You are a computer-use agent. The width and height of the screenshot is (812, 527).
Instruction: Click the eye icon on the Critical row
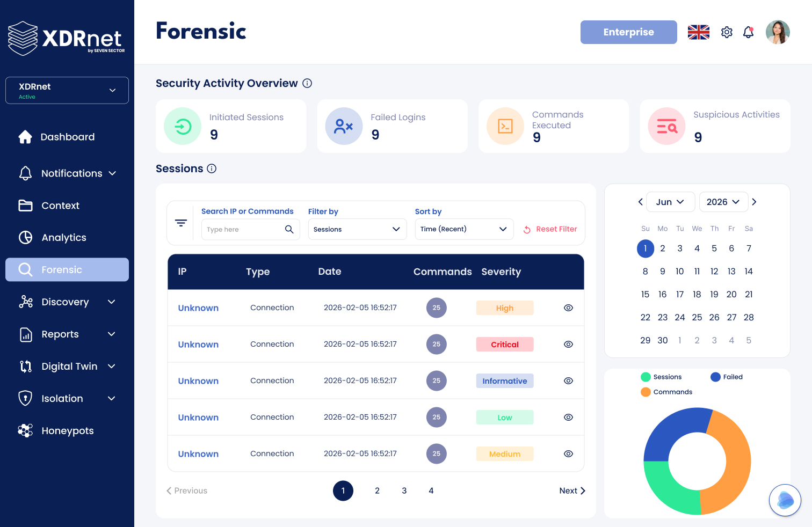coord(568,345)
